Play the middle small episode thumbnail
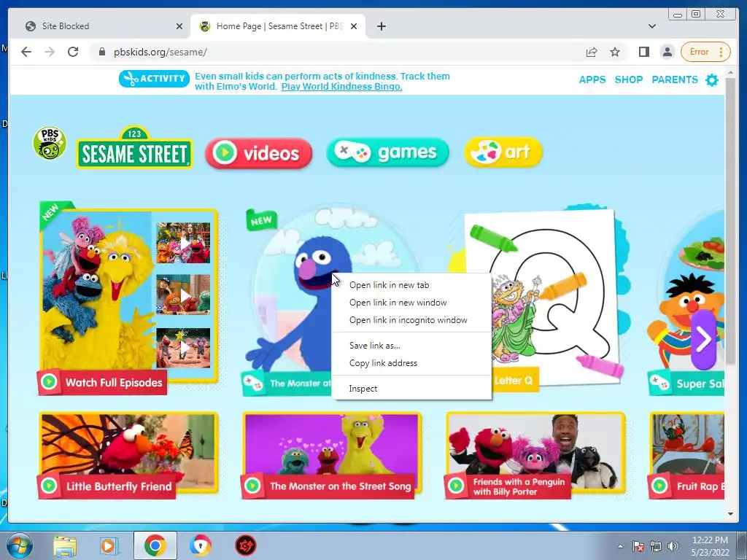Viewport: 747px width, 560px height. tap(183, 295)
